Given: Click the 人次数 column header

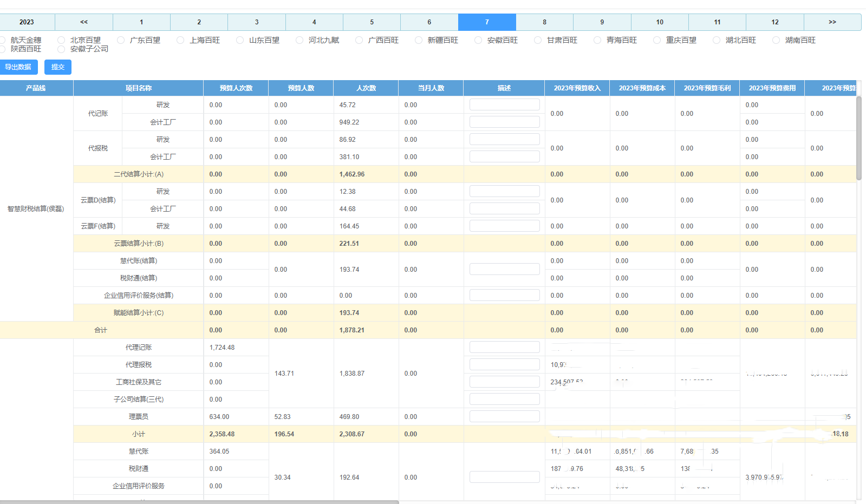Looking at the screenshot, I should [x=366, y=88].
